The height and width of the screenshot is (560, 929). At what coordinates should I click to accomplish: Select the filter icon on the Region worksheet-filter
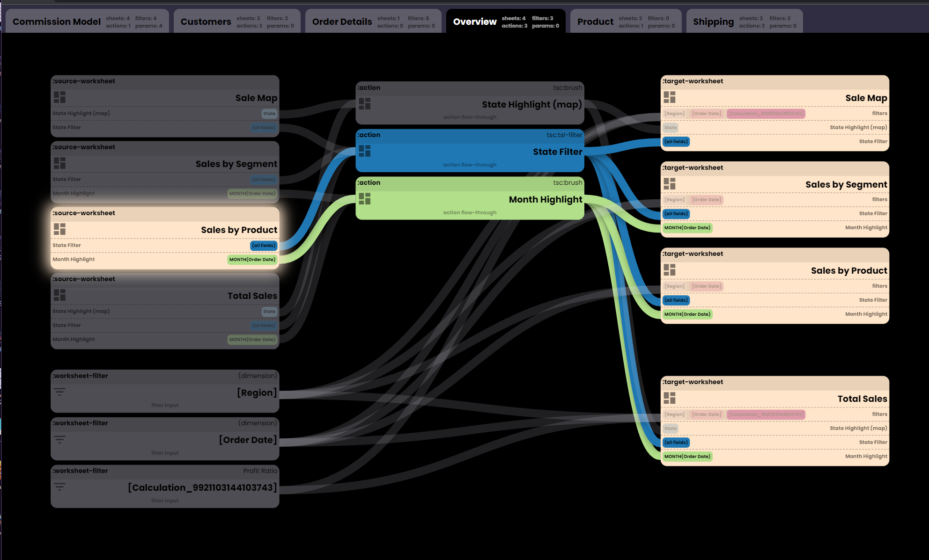(x=59, y=392)
